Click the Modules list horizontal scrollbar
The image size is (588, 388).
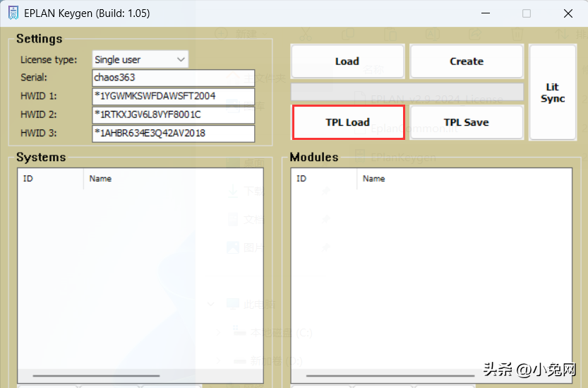click(x=366, y=376)
